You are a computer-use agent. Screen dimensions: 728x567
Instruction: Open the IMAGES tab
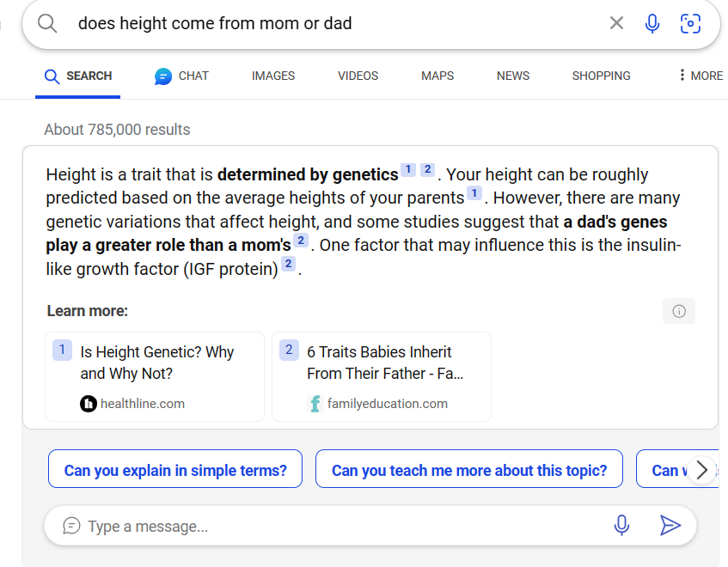tap(273, 76)
